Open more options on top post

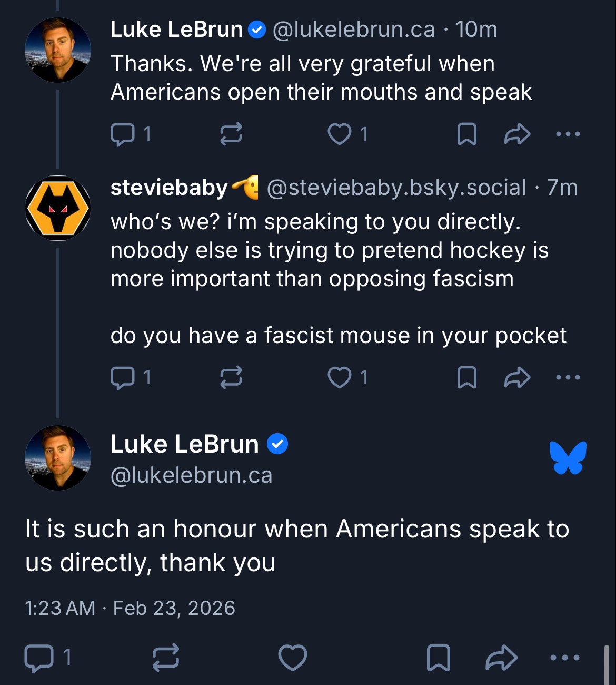tap(568, 134)
